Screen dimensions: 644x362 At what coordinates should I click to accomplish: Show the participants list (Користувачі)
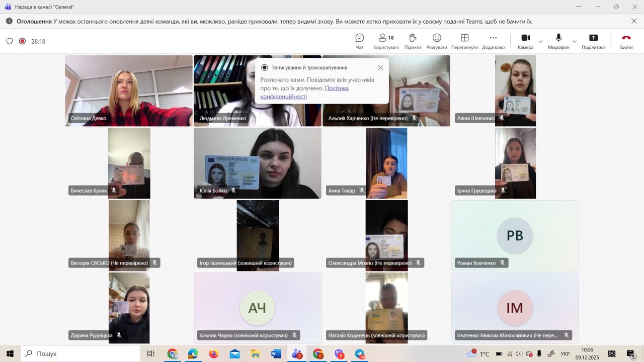pos(386,41)
